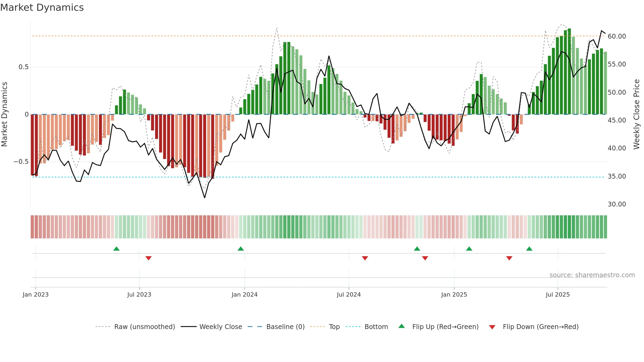Select the green flip-up marker in late 2024
This screenshot has width=644, height=362.
[x=417, y=249]
